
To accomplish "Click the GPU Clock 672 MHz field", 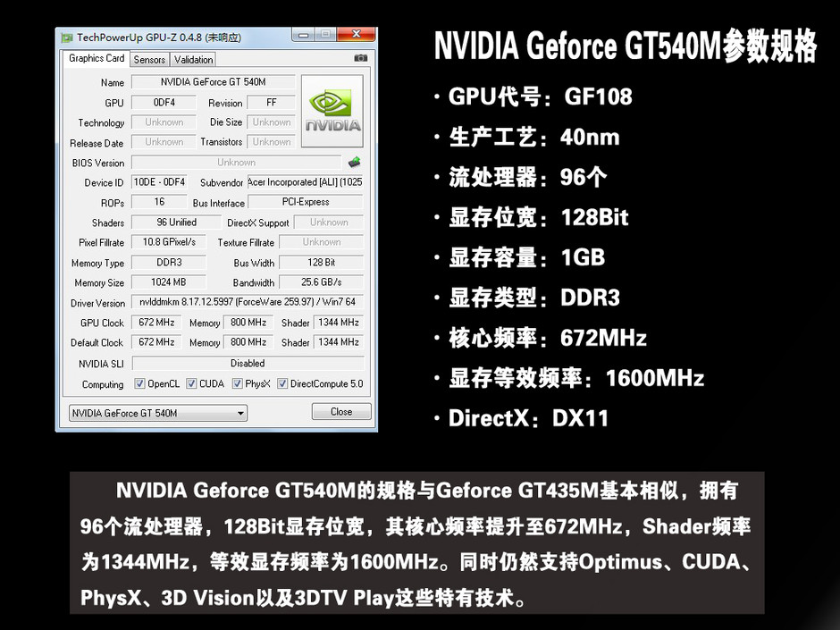I will tap(155, 323).
